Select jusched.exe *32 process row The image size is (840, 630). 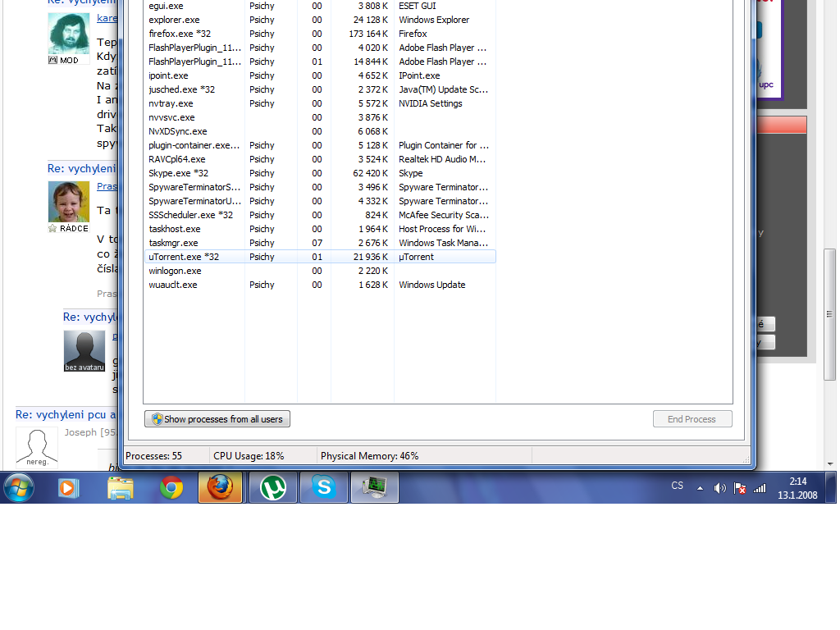[320, 89]
